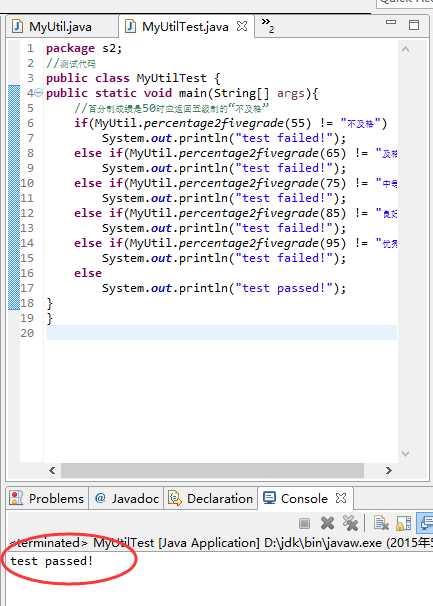Minimize the editor area
The image size is (433, 606).
pyautogui.click(x=391, y=22)
